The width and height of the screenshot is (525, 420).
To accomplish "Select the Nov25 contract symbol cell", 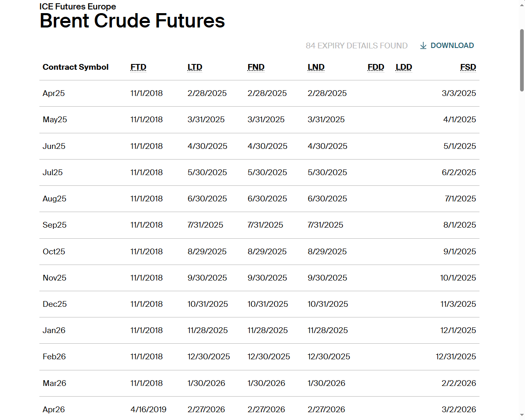I will pyautogui.click(x=55, y=278).
